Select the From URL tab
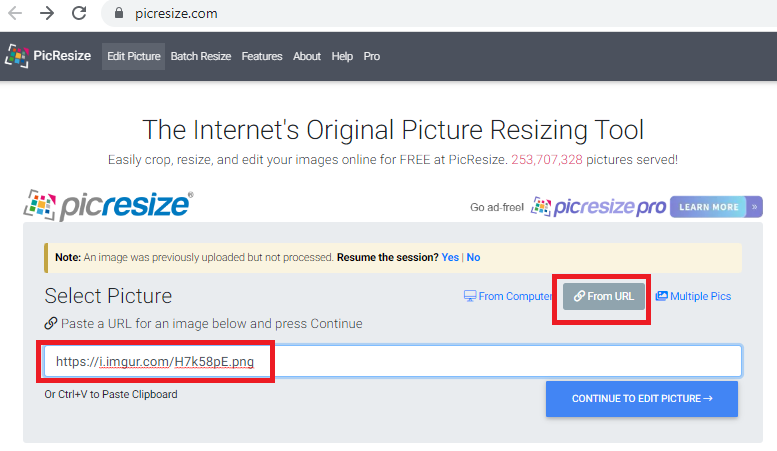The height and width of the screenshot is (451, 777). [x=604, y=296]
